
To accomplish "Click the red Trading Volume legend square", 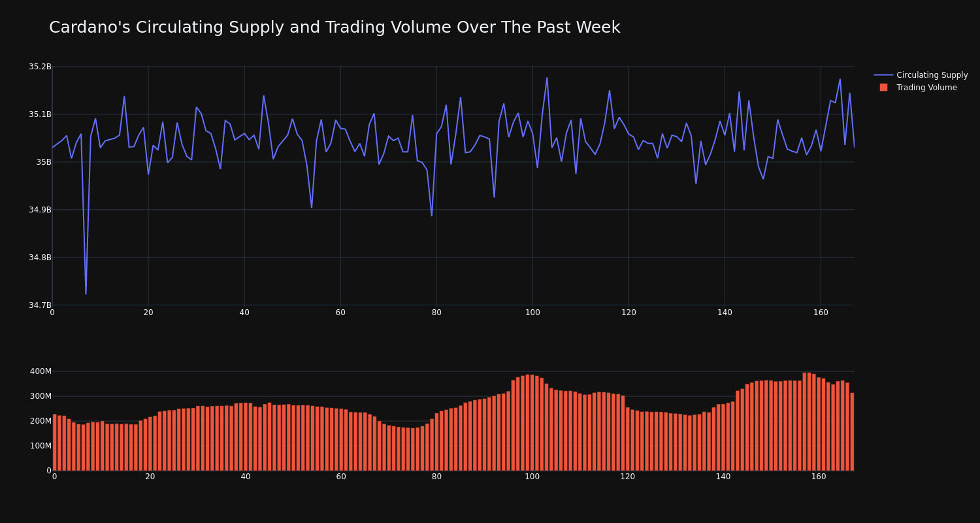I will 883,88.
